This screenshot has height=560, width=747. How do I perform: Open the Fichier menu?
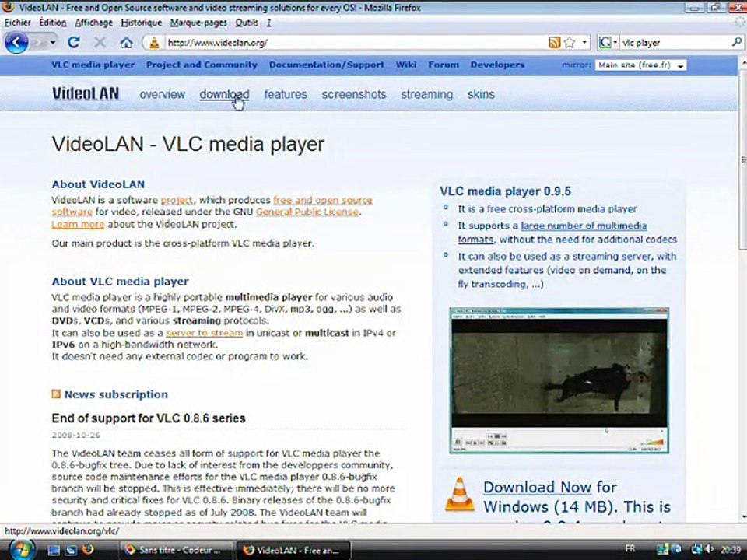coord(18,23)
